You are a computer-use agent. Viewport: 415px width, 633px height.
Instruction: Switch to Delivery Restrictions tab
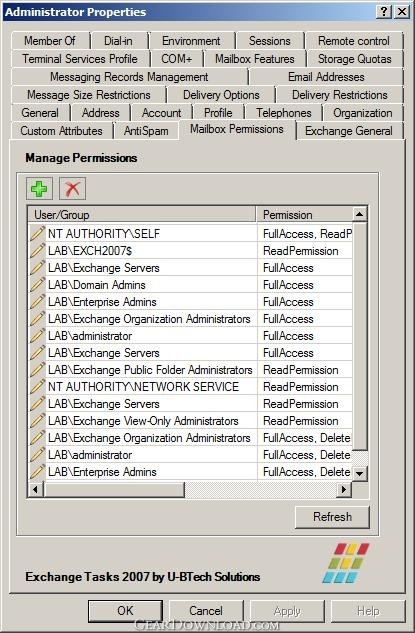(340, 95)
